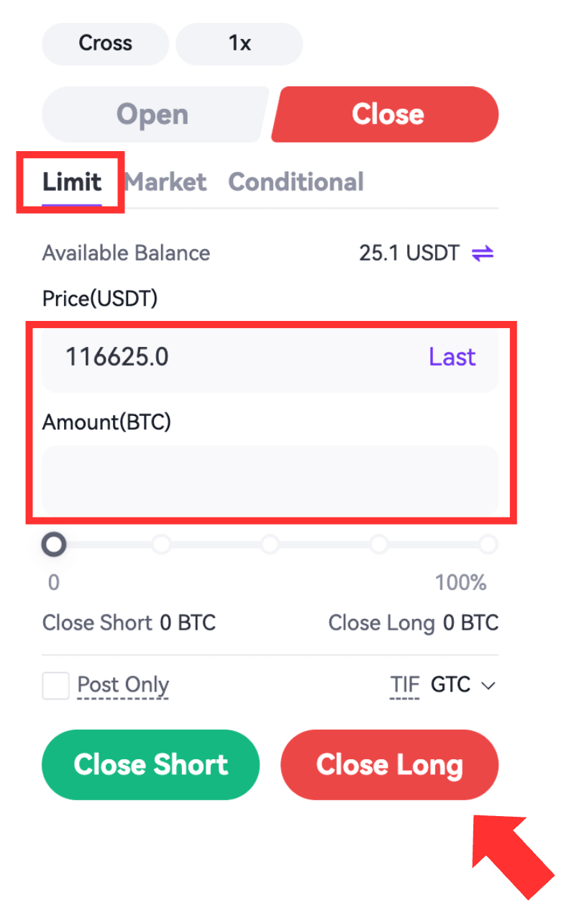This screenshot has width=574, height=924.
Task: Set amount slider to 25% node
Action: 162,545
